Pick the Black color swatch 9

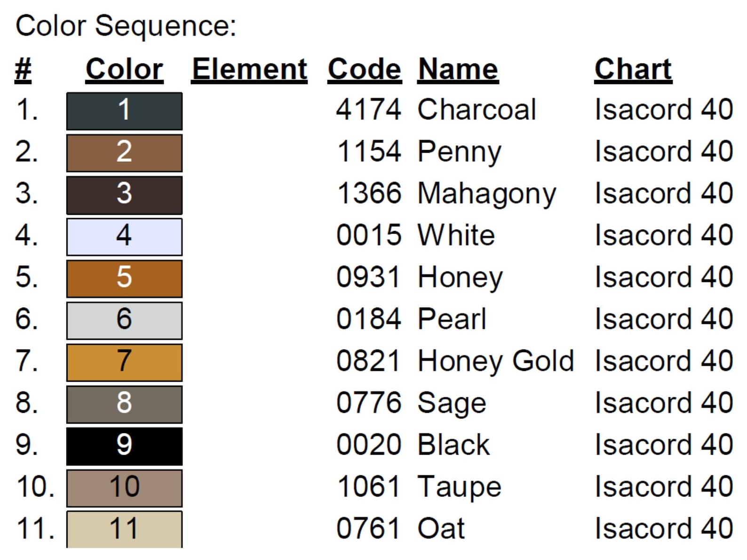point(124,446)
